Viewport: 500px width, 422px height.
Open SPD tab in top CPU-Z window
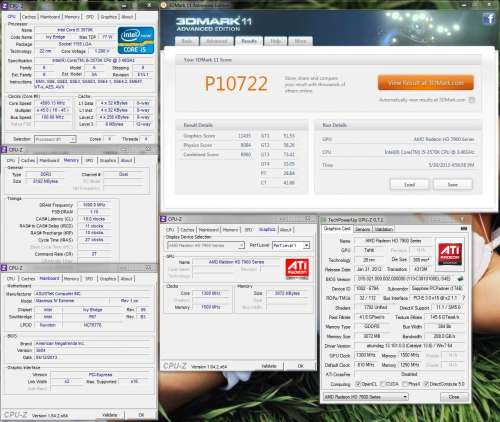[90, 17]
